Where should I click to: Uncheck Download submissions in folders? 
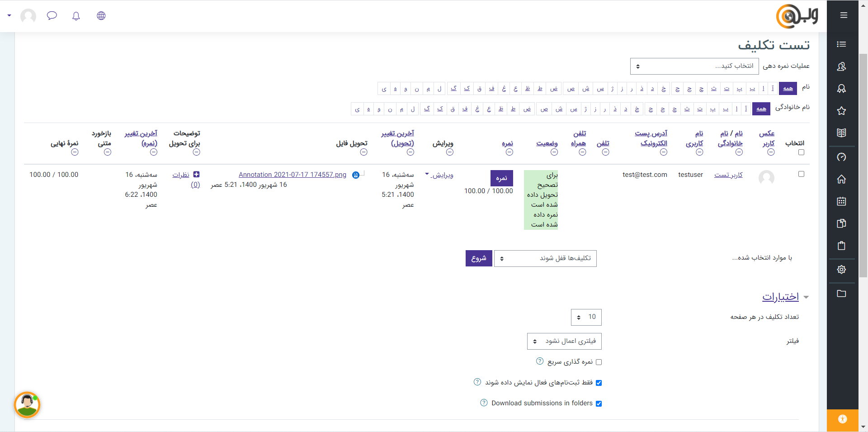coord(599,404)
